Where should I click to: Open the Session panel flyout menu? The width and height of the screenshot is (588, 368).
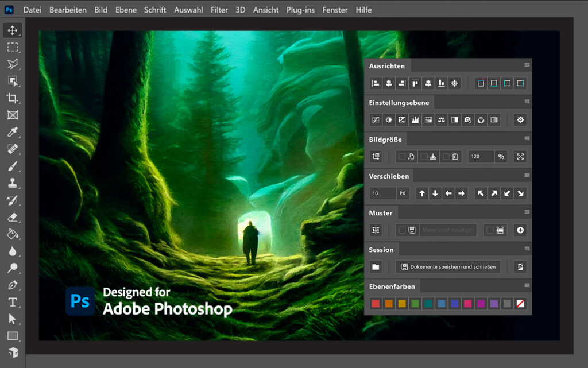[x=527, y=249]
